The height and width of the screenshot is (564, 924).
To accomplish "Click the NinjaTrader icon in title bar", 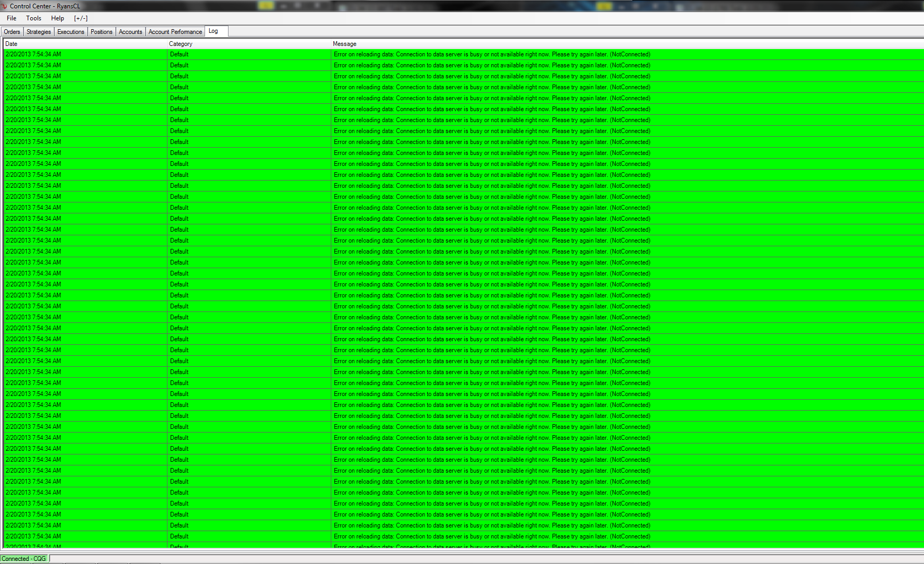I will (4, 6).
